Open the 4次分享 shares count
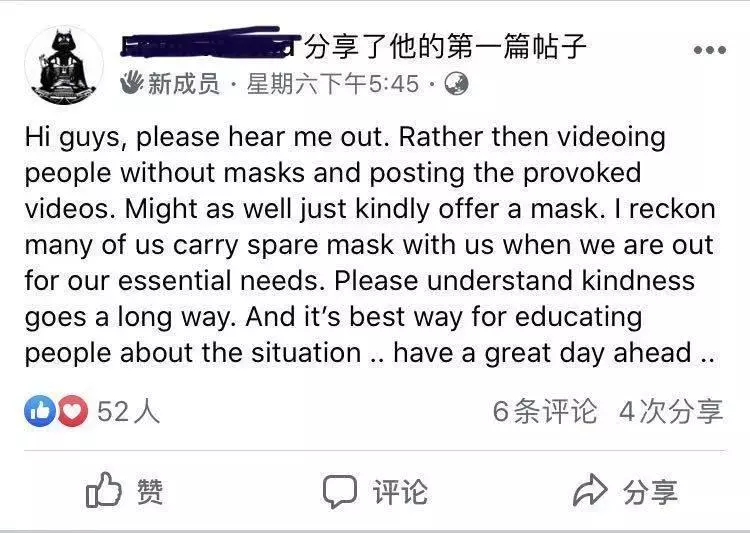The height and width of the screenshot is (533, 750). click(671, 411)
